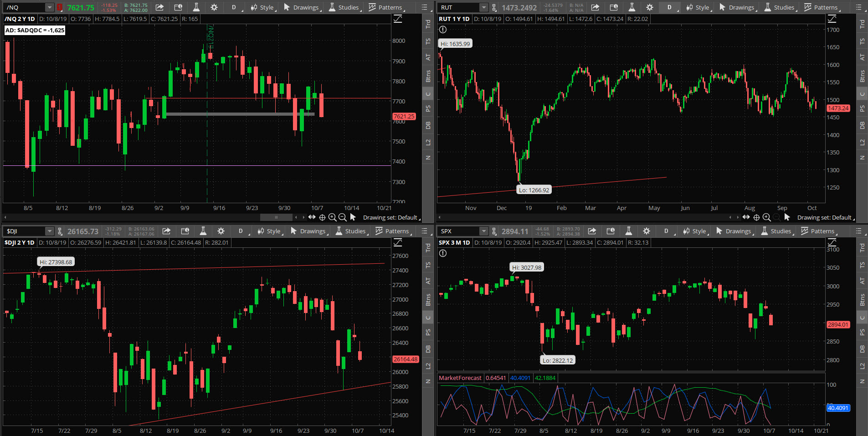
Task: Click the $DJI symbol input field
Action: pyautogui.click(x=25, y=231)
